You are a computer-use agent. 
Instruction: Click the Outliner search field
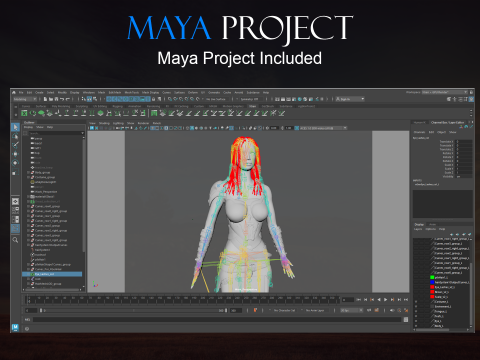tap(56, 133)
